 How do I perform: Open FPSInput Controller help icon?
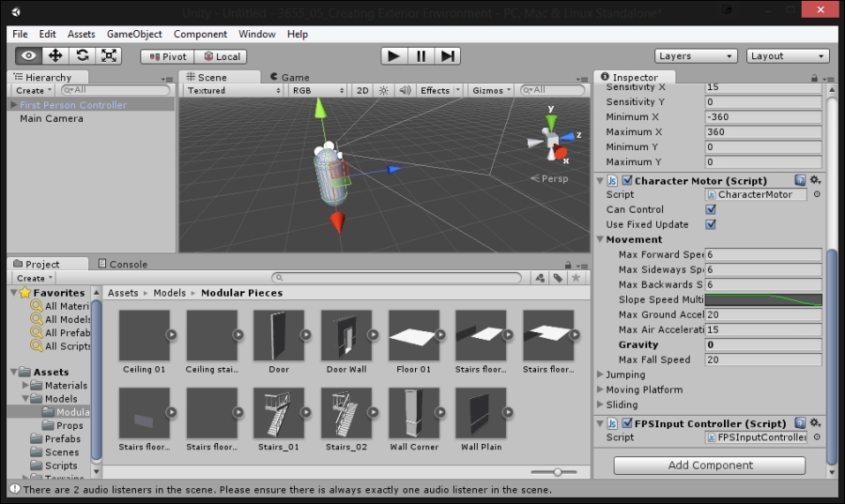(800, 423)
